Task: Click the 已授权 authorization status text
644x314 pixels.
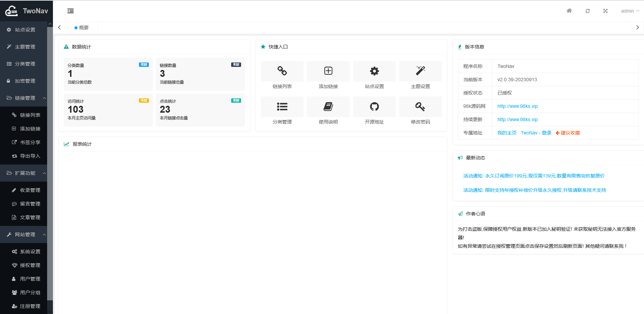Action: (x=504, y=93)
